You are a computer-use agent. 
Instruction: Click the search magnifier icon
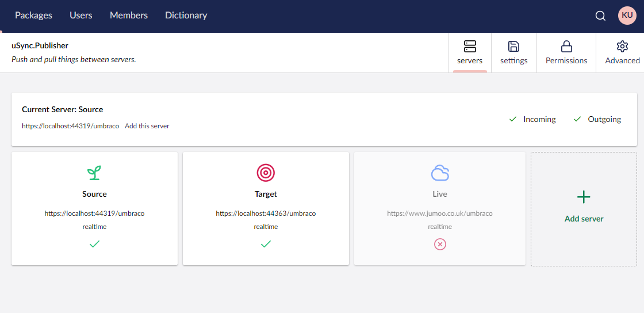click(600, 16)
